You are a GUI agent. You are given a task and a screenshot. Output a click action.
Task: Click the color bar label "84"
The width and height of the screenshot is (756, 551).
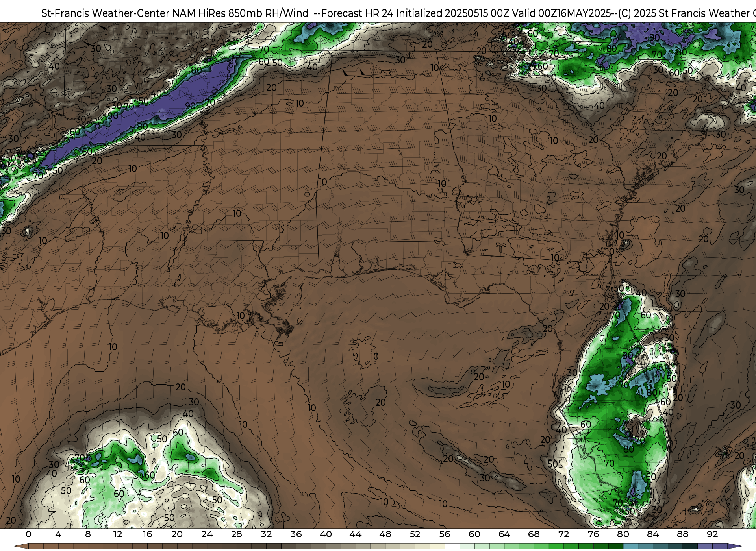coord(653,534)
